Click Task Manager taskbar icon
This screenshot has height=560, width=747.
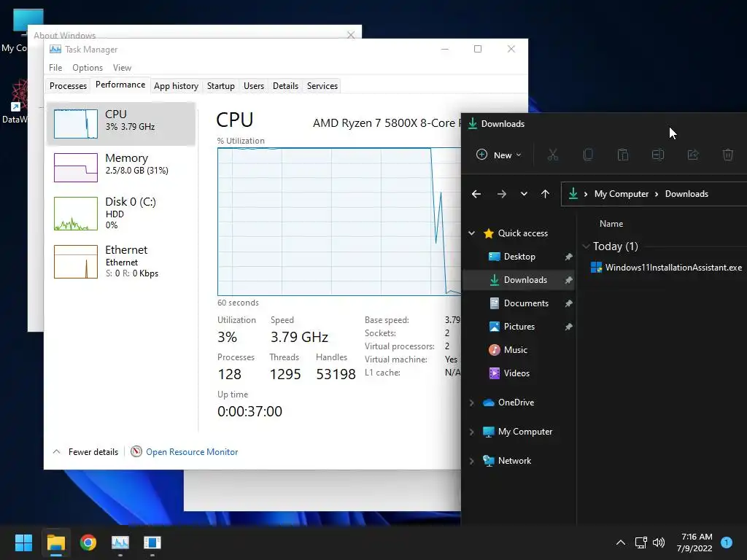(x=120, y=542)
